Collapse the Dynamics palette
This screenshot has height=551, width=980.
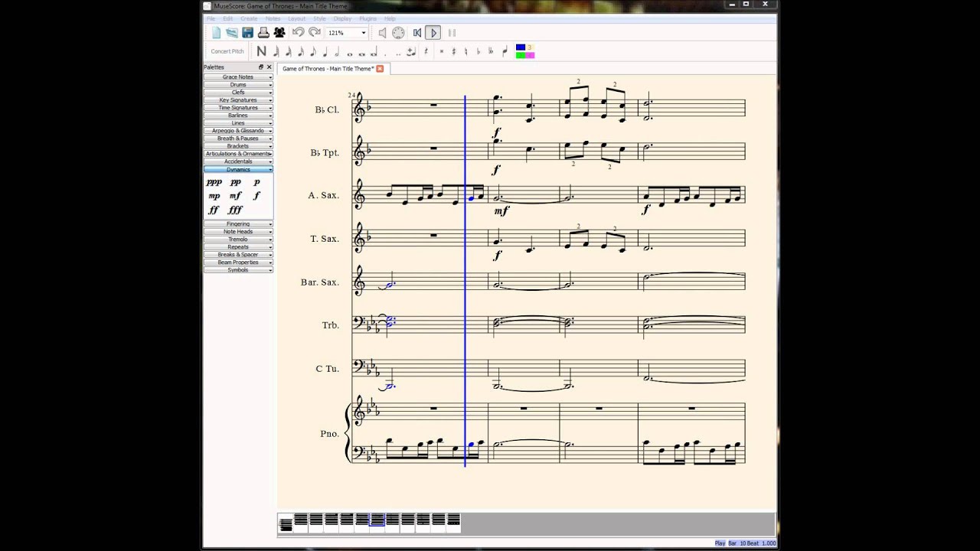(x=238, y=169)
